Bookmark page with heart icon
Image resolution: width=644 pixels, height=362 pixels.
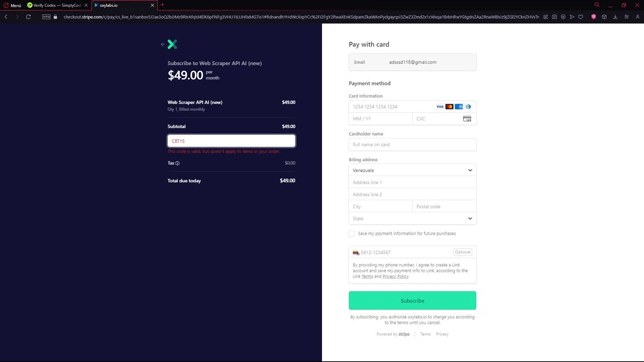coord(580,17)
